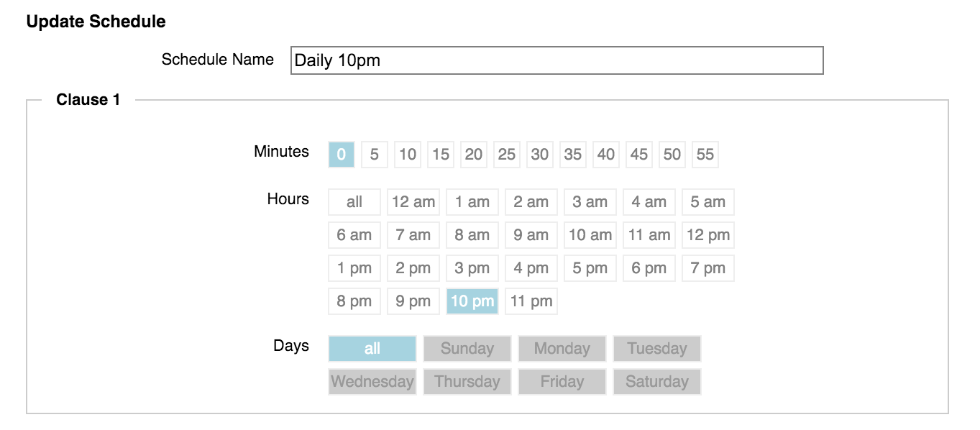Click the Schedule Name text field

(557, 60)
